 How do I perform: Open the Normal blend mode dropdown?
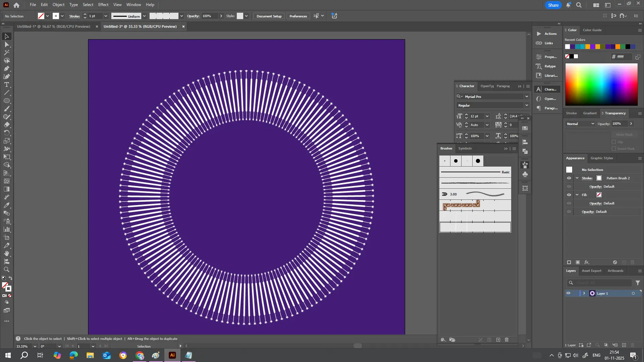click(x=580, y=124)
